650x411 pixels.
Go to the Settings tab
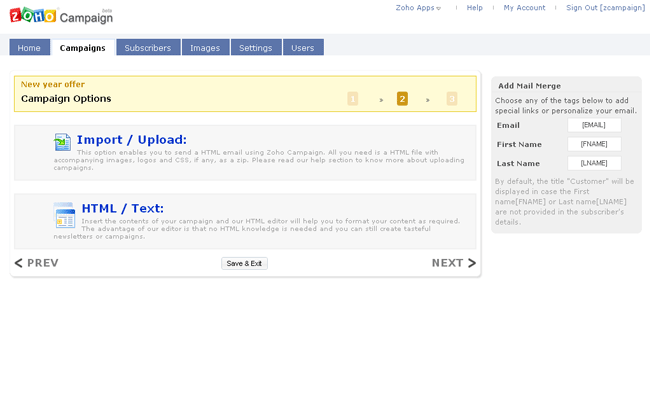256,48
